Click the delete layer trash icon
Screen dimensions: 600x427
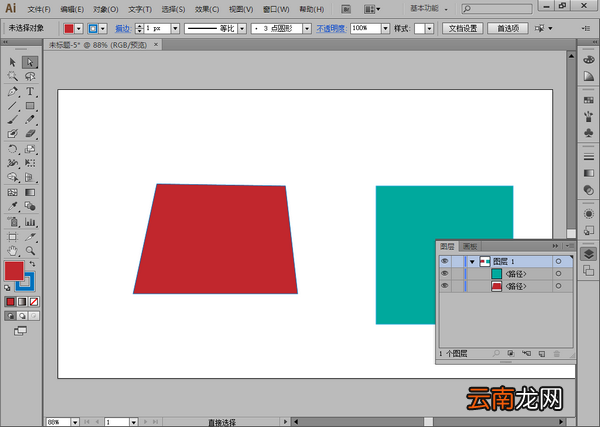click(557, 354)
